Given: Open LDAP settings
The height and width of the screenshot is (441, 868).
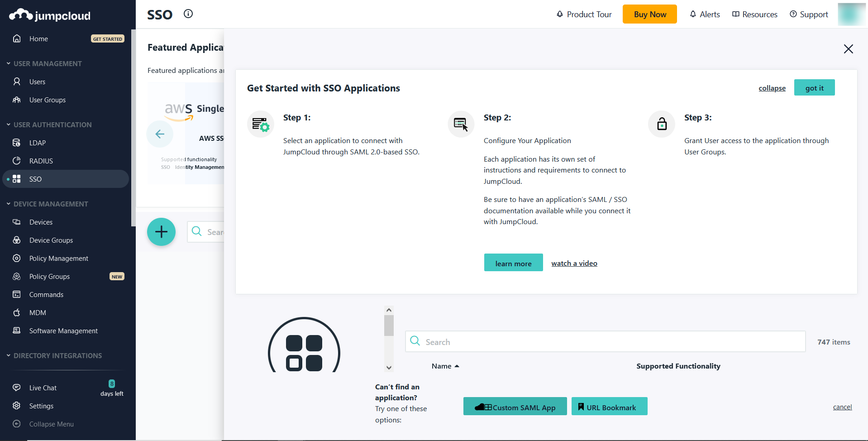Looking at the screenshot, I should [37, 143].
